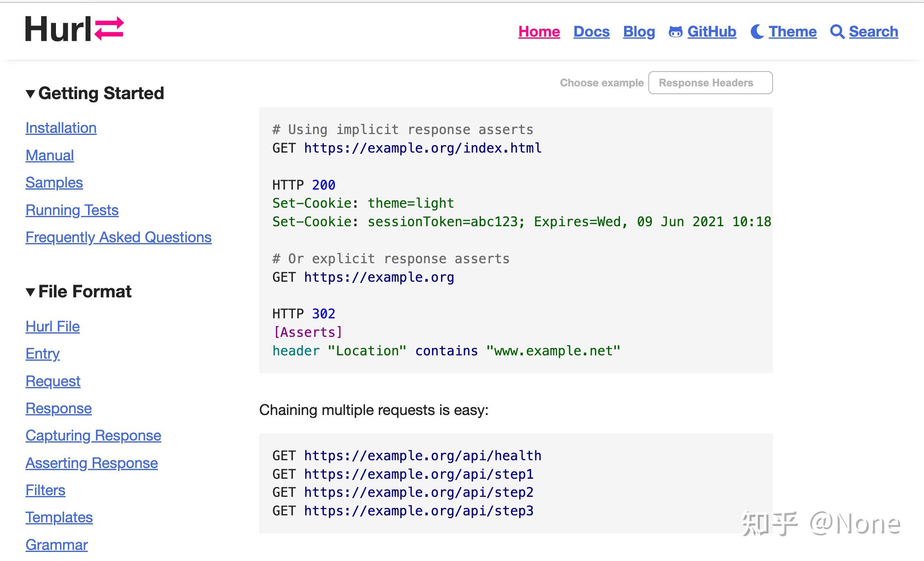Click the GitHub cat icon
Viewport: 924px width, 561px height.
675,32
